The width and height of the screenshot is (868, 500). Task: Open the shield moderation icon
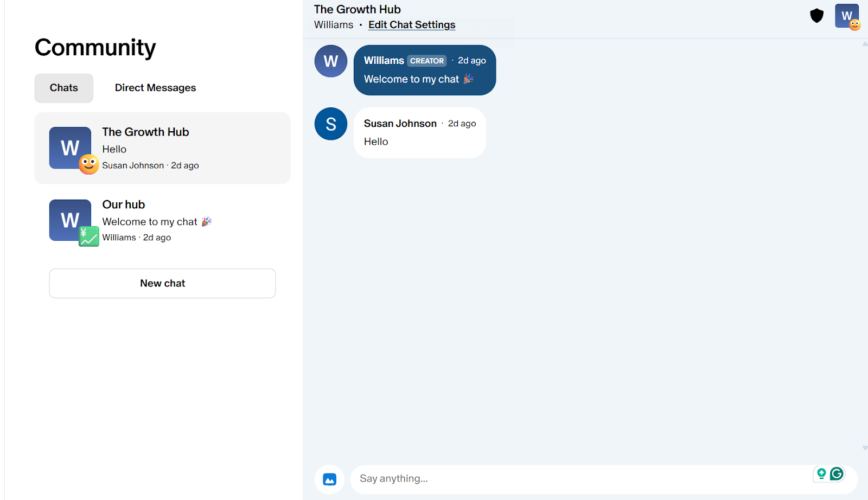pos(816,16)
